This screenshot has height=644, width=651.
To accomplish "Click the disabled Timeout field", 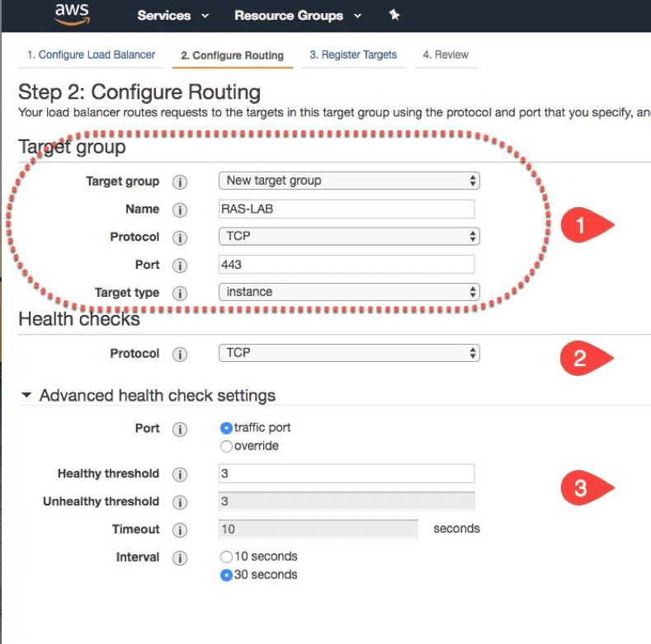I will coord(318,529).
